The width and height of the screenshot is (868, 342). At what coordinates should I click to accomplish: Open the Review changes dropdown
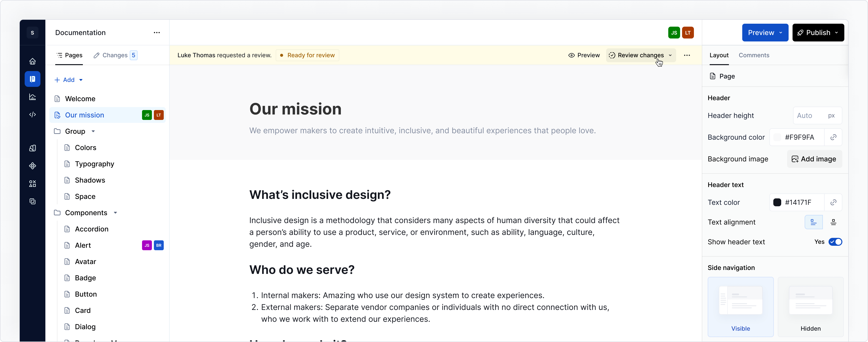(x=640, y=55)
